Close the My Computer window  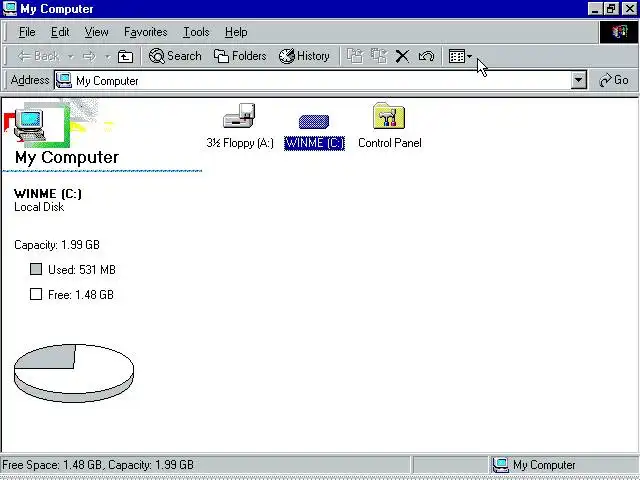tap(630, 9)
